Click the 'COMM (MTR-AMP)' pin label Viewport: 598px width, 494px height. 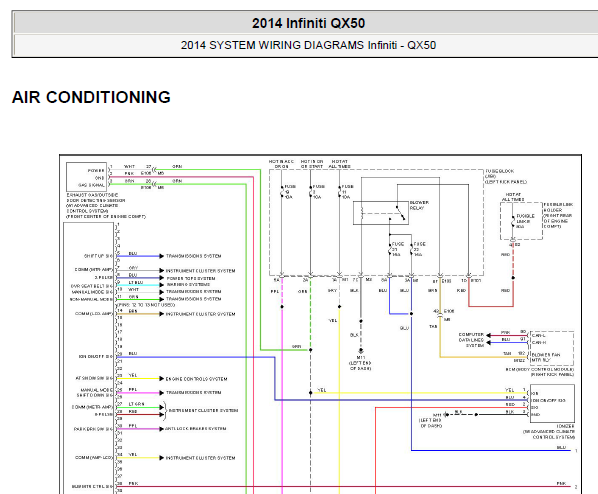pos(94,270)
